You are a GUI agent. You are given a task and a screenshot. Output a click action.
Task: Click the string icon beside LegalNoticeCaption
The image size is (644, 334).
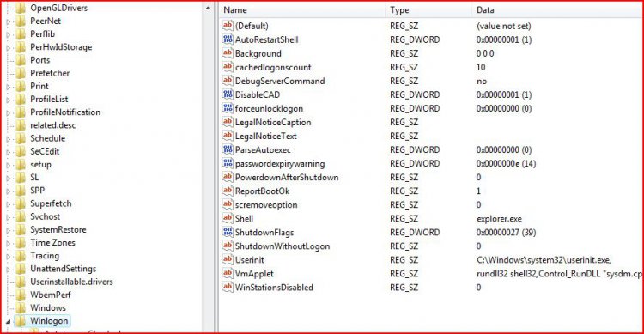(228, 122)
